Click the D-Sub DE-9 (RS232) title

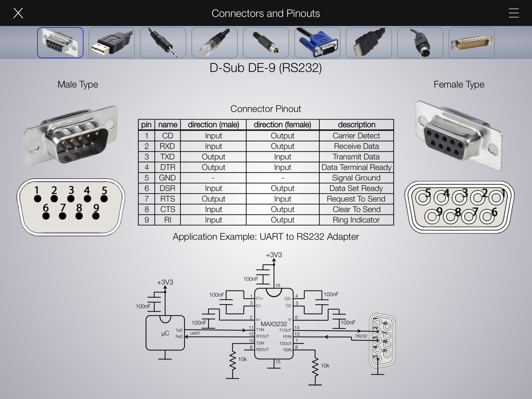click(x=266, y=68)
